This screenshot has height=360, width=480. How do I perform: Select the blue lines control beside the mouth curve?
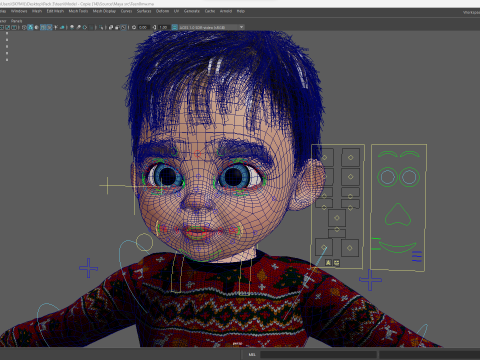(x=417, y=256)
